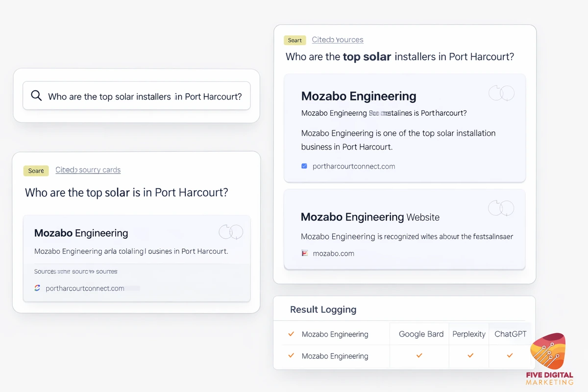
Task: Click the rings icon on the left Mozabo Engineering card
Action: pos(230,231)
